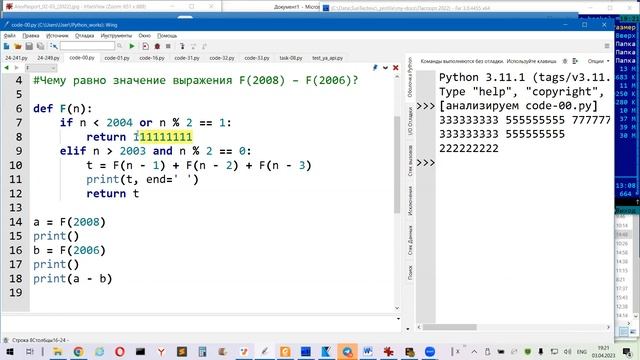The height and width of the screenshot is (360, 640).
Task: Click the magnifier search icon in the toolbar
Action: point(120,47)
